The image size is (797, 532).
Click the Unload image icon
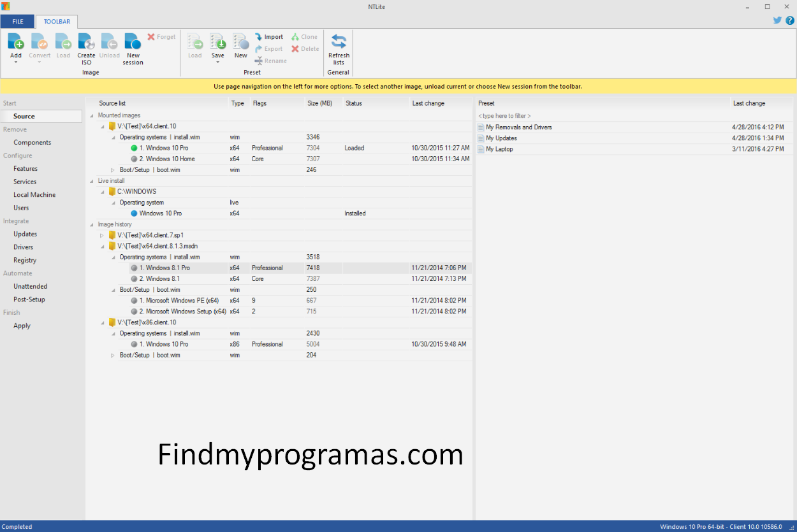click(109, 42)
